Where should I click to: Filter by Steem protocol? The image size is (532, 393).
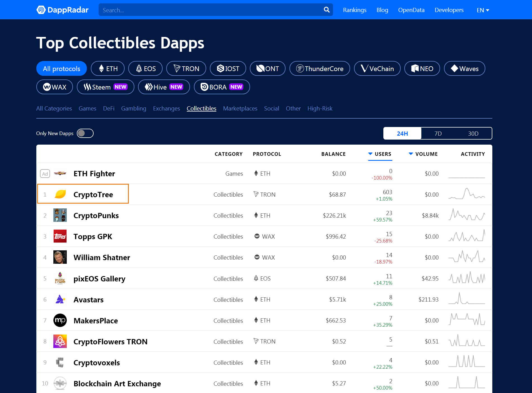105,87
